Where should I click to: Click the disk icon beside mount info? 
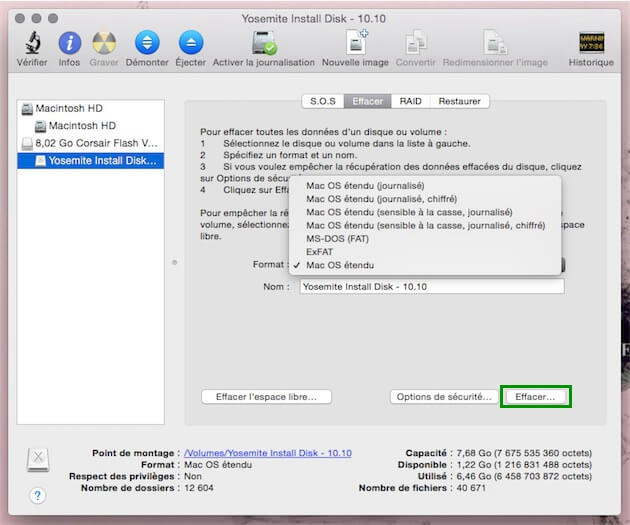point(38,460)
